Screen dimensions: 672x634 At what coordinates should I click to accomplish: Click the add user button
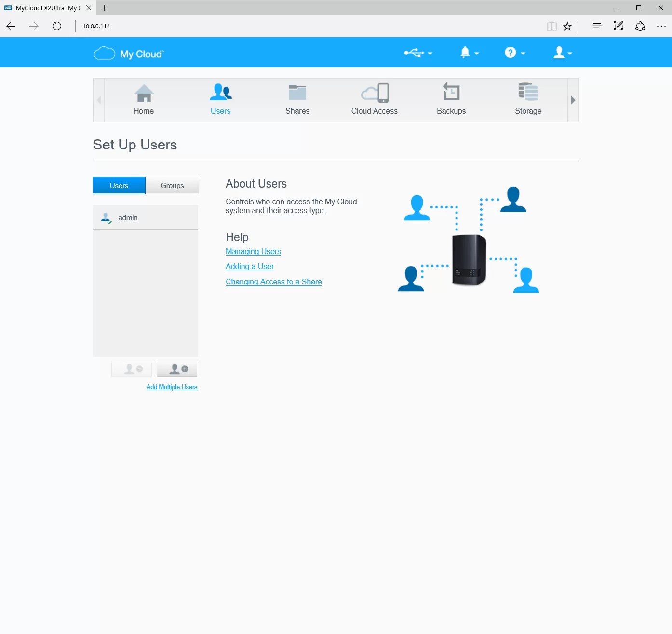coord(177,369)
